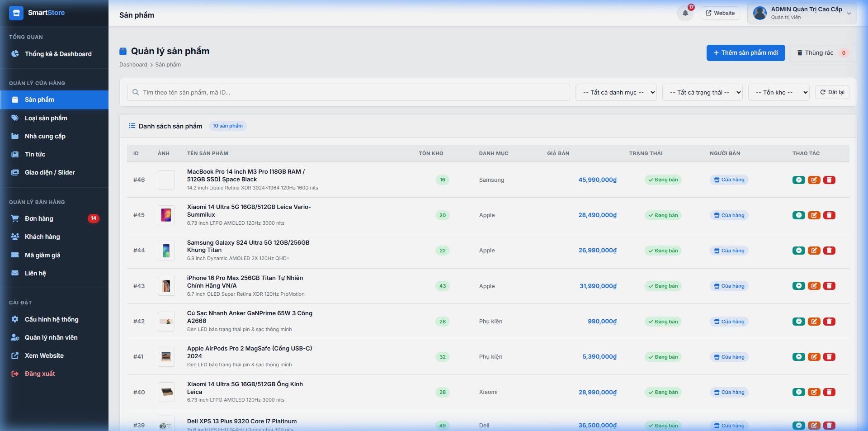Image resolution: width=868 pixels, height=431 pixels.
Task: Click the Xiaomi 14 Ultra #45 thumbnail
Action: point(166,215)
